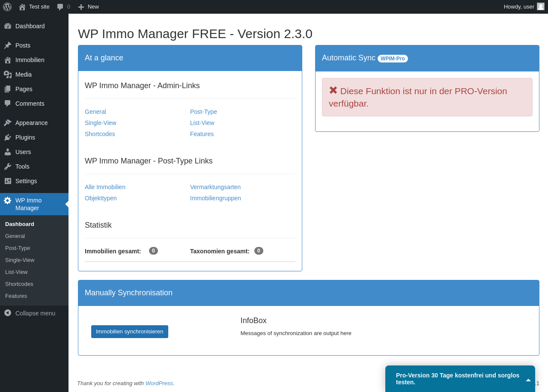
Task: Open the Immobilien menu
Action: click(34, 60)
